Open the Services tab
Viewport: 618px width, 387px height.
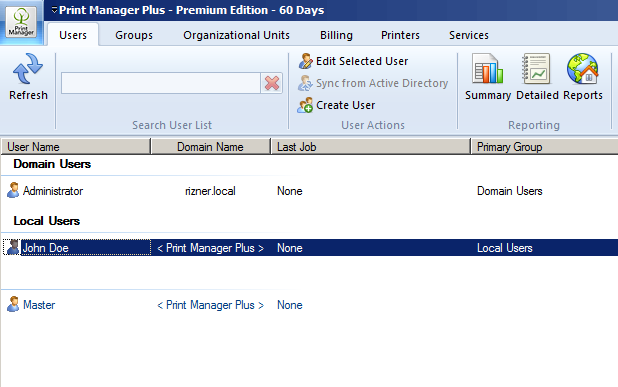click(x=469, y=35)
